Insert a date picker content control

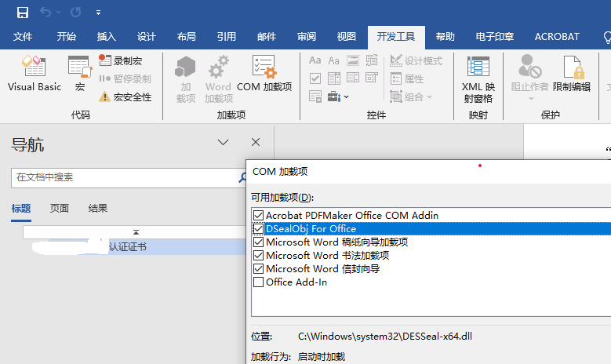pyautogui.click(x=371, y=78)
